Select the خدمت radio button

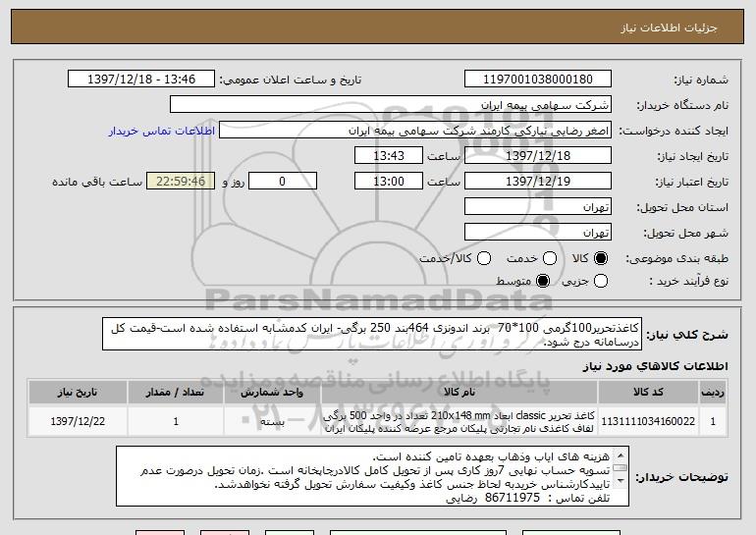coord(550,259)
